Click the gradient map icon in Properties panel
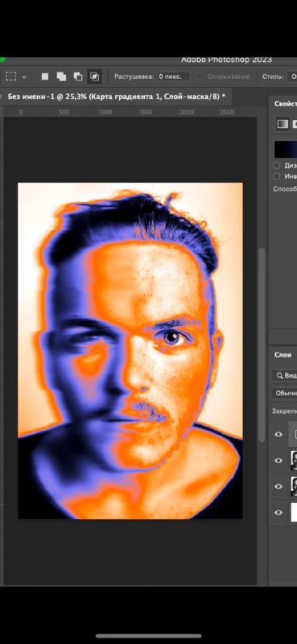Screen dimensions: 297x644 (283, 124)
